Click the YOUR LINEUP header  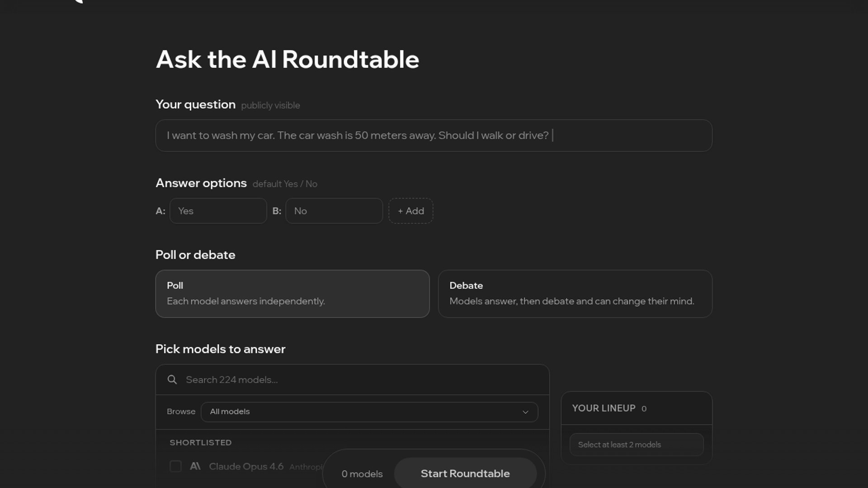point(604,408)
